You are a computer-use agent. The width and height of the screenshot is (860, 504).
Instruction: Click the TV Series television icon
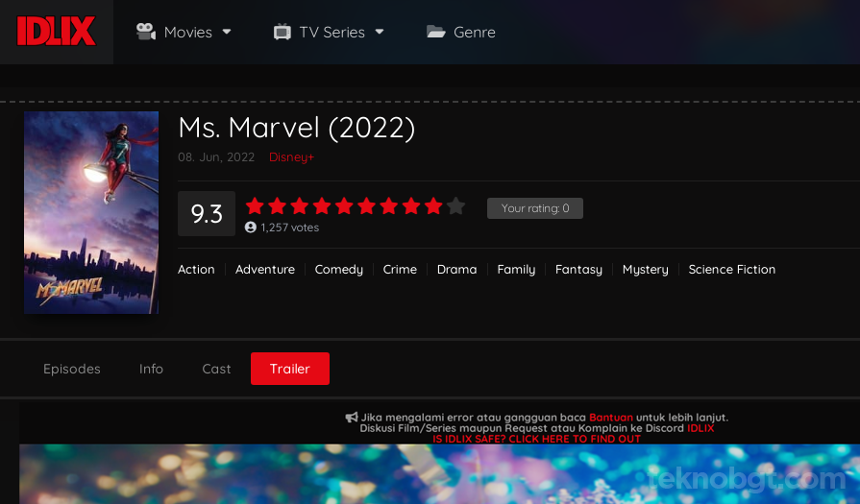point(282,32)
